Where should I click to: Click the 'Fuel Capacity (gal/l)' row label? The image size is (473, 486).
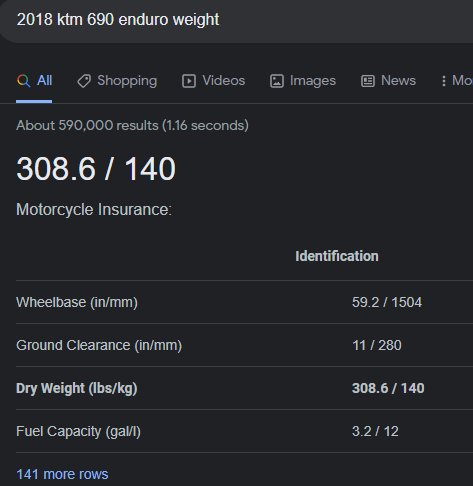[78, 431]
